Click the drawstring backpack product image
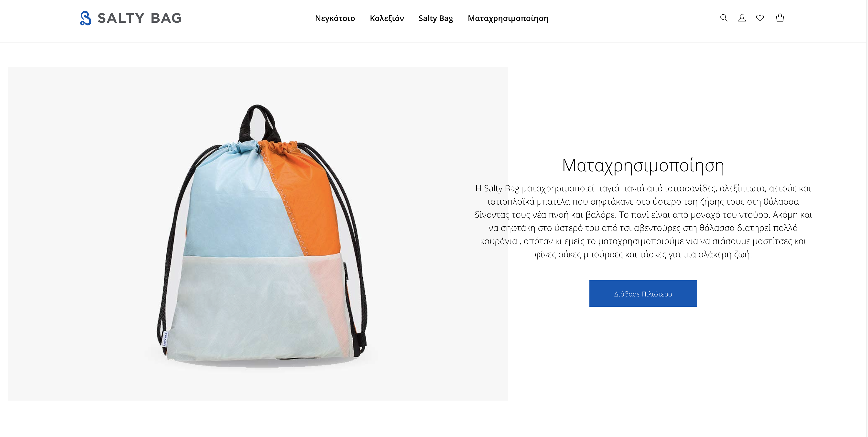Image resolution: width=868 pixels, height=437 pixels. (x=258, y=233)
